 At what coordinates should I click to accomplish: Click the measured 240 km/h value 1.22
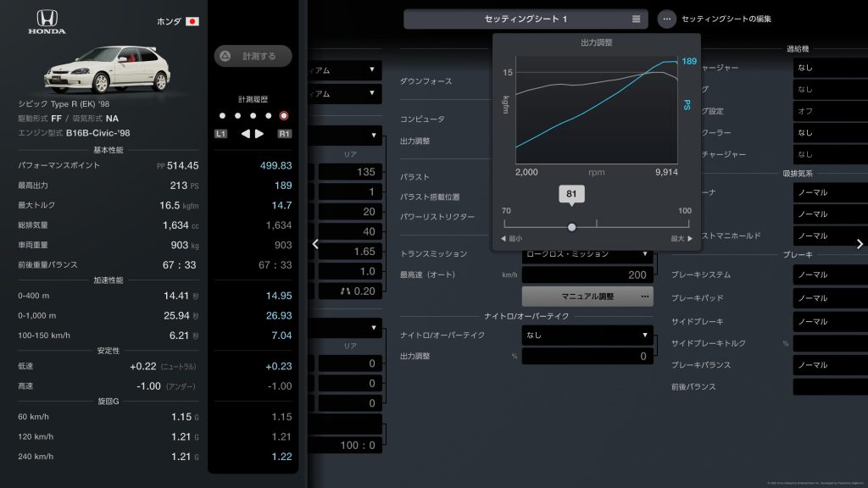click(x=281, y=457)
